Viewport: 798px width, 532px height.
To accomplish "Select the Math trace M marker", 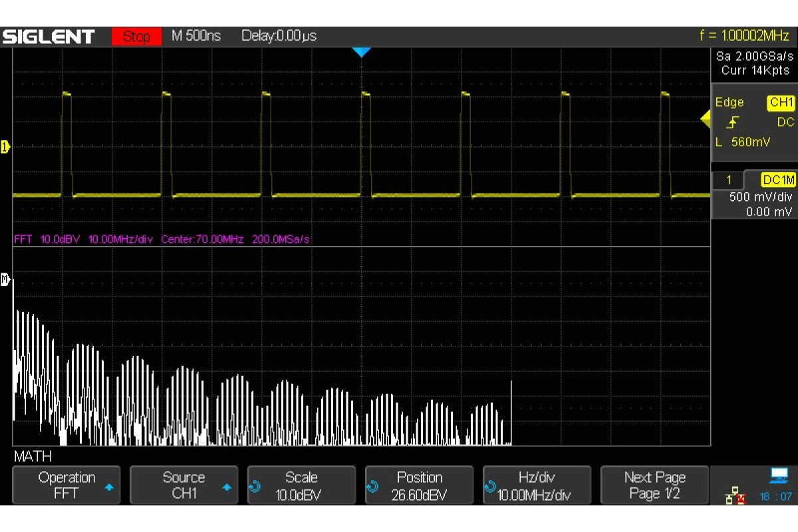I will [x=6, y=279].
